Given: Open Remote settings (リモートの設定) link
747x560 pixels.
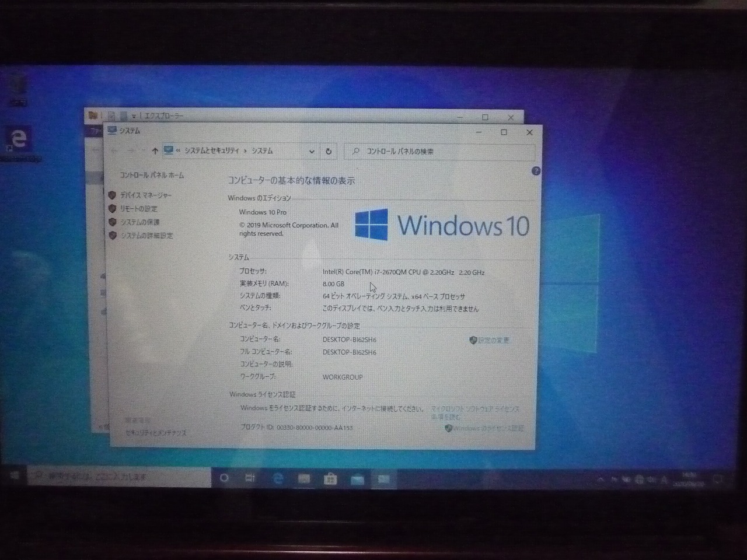Looking at the screenshot, I should 139,209.
